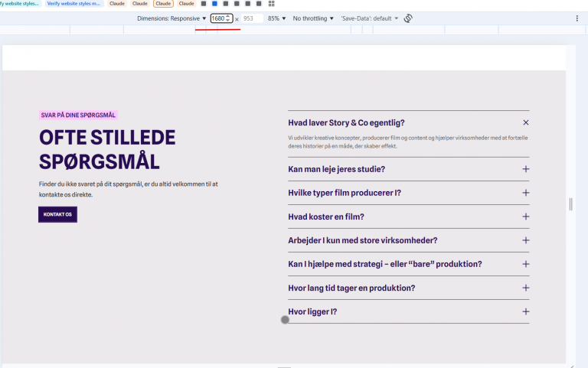Open the 'No throttling' dropdown

click(x=313, y=18)
